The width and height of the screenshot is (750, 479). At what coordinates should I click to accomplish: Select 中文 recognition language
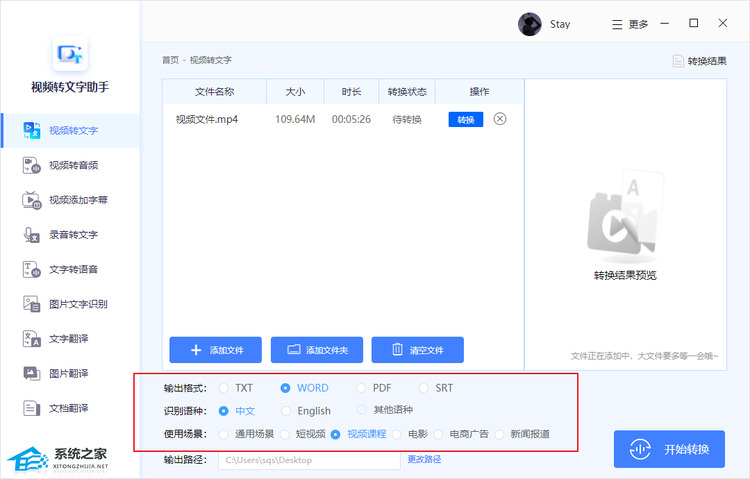point(223,411)
